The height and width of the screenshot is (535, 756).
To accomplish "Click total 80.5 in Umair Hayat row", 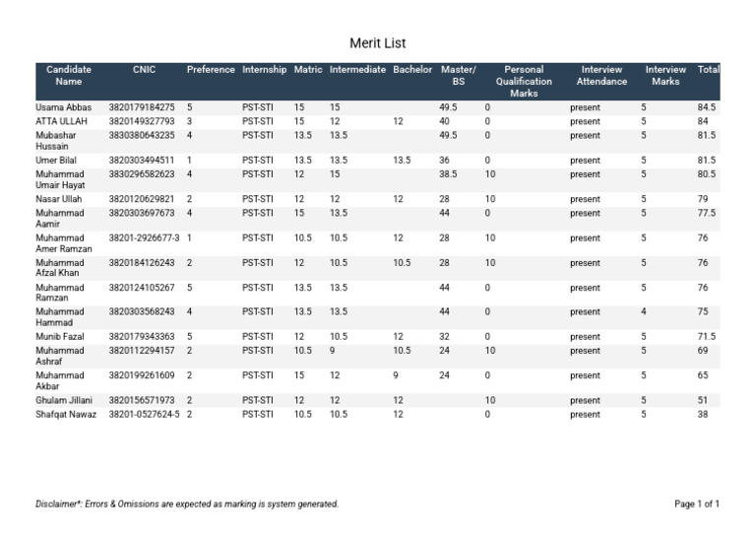I will point(707,174).
